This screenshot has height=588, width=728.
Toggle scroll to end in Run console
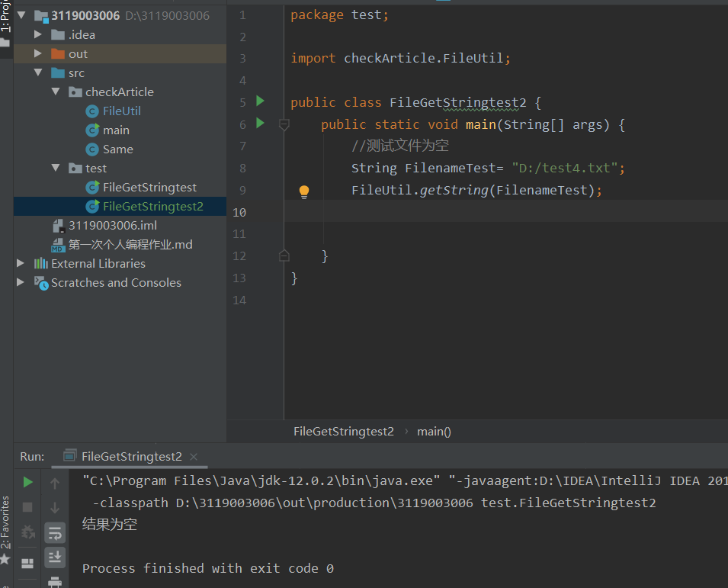pyautogui.click(x=55, y=557)
